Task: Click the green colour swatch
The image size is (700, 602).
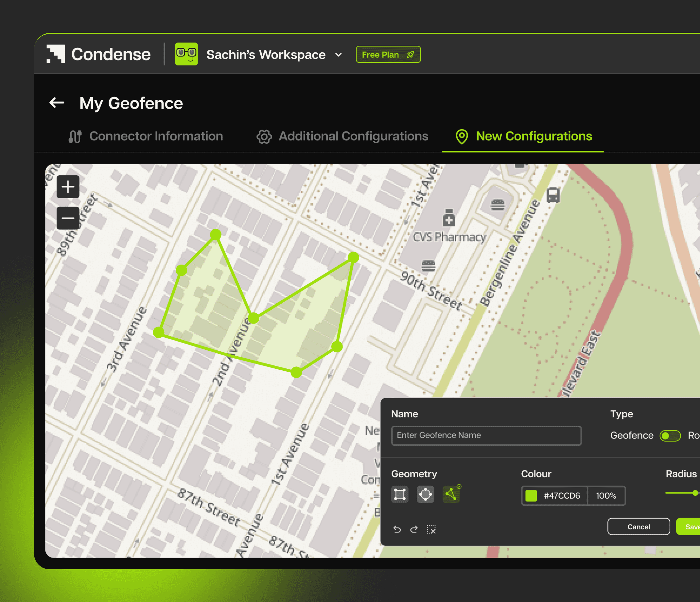Action: coord(531,496)
